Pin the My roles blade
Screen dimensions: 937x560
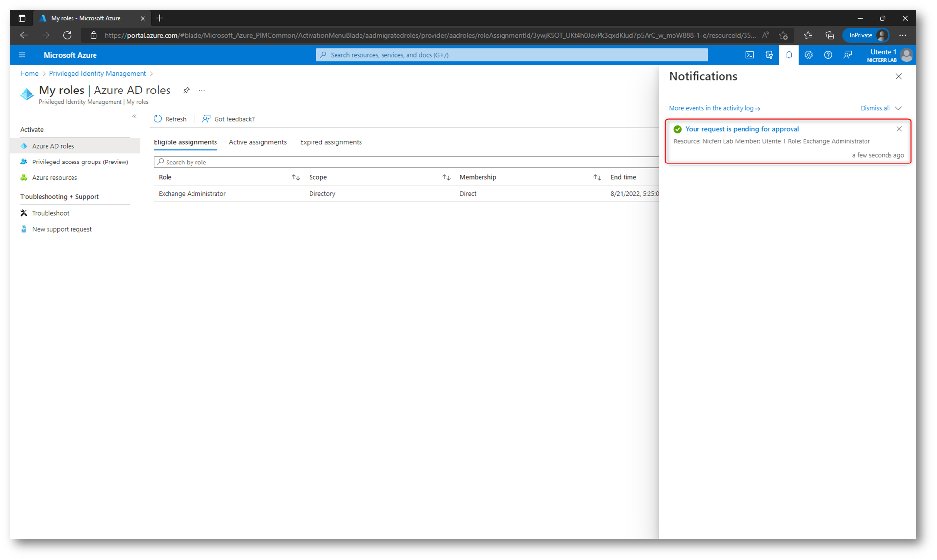point(186,90)
